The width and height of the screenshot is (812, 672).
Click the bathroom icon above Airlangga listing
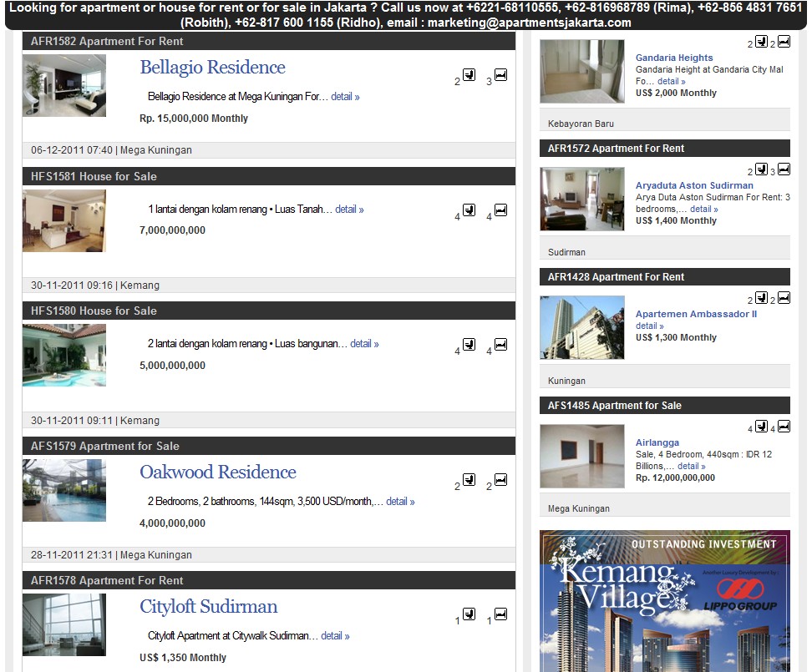coord(761,427)
